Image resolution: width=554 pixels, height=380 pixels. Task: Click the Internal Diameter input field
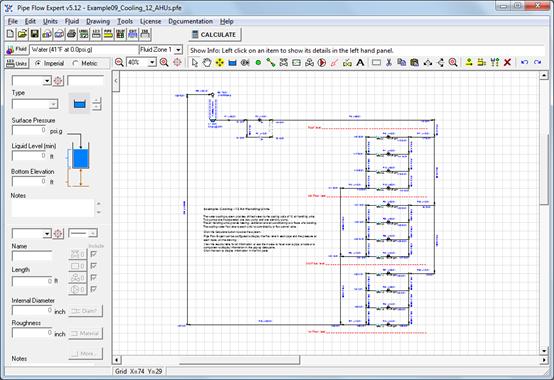[x=33, y=310]
